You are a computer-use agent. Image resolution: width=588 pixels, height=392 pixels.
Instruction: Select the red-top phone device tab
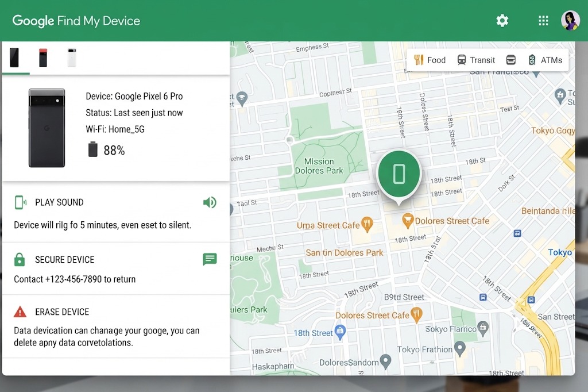[43, 57]
